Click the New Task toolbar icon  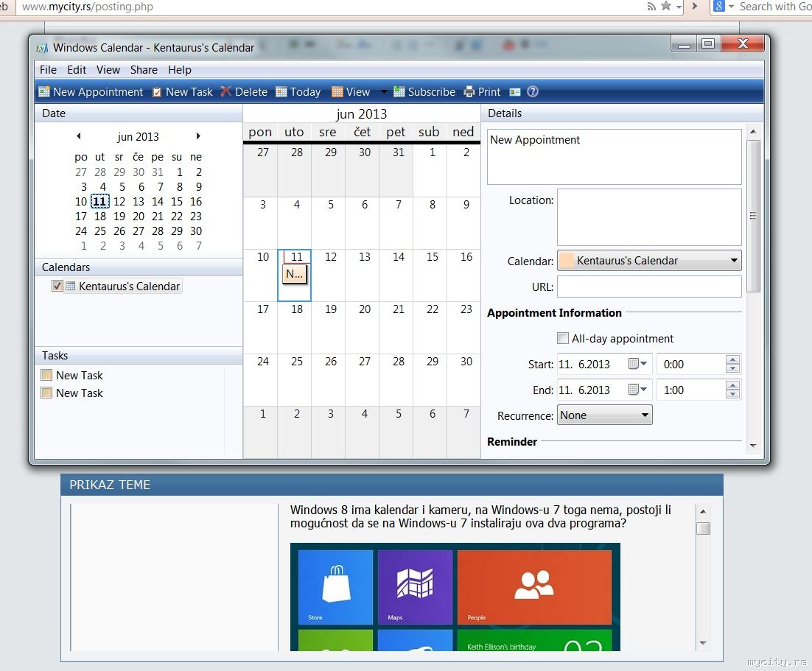[157, 92]
